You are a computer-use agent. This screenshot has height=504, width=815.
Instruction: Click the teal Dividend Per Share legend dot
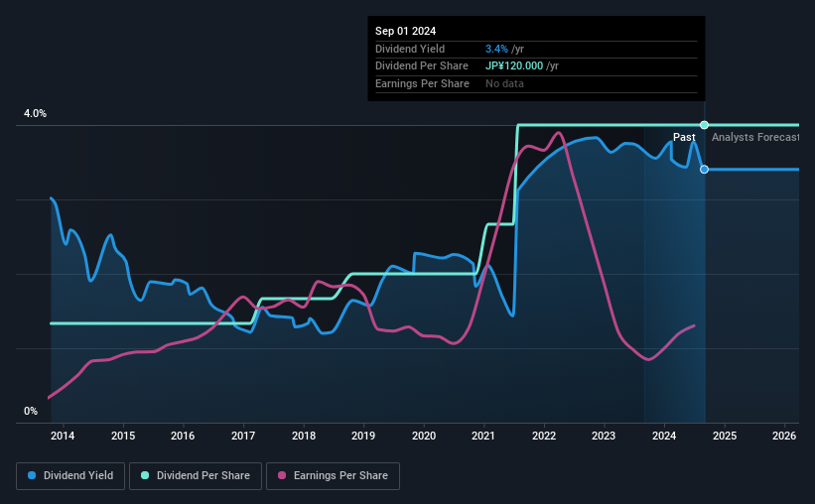[145, 475]
